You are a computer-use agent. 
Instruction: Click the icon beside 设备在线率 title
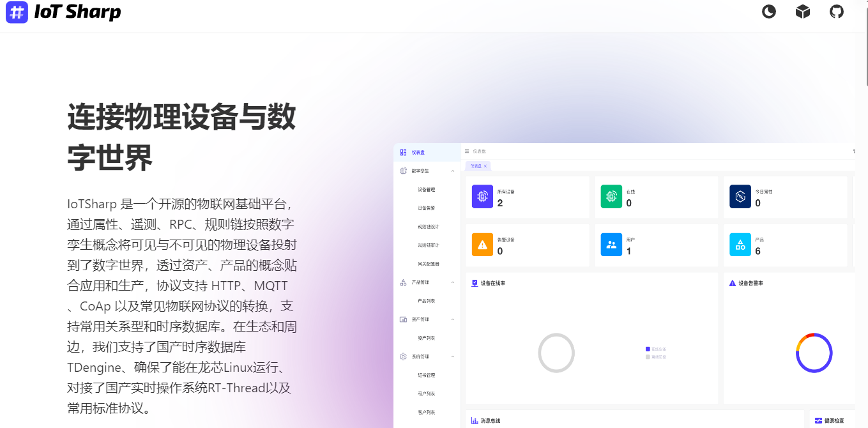click(475, 282)
